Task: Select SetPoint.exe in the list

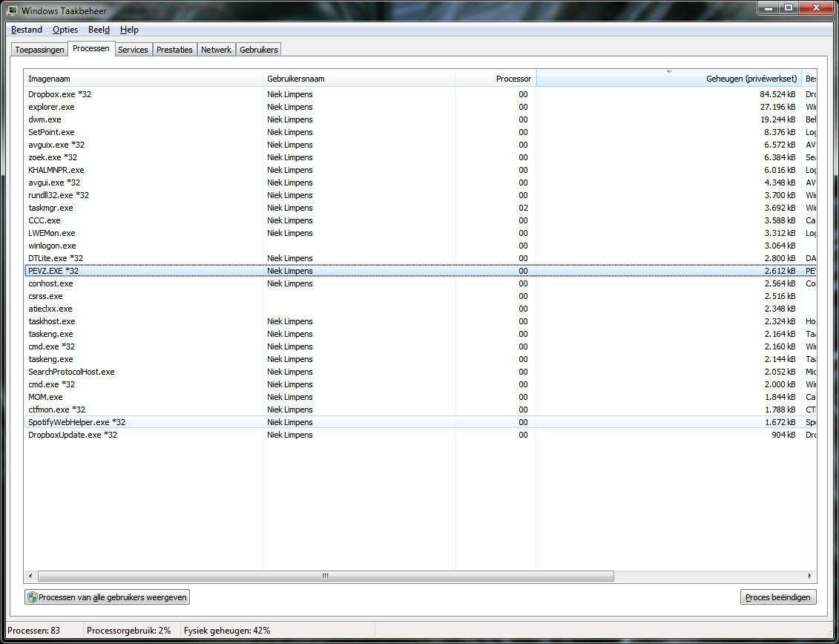Action: click(421, 132)
